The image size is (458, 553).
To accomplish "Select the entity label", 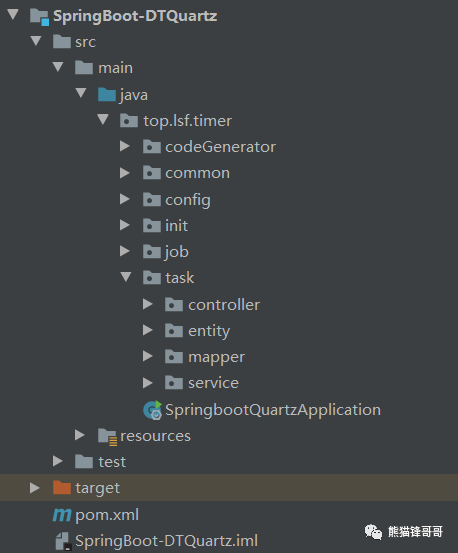I will tap(209, 332).
